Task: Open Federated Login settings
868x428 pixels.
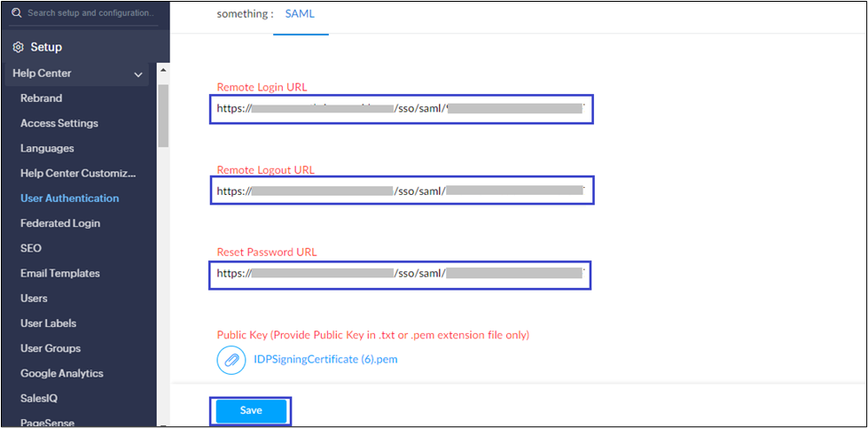Action: pos(60,223)
